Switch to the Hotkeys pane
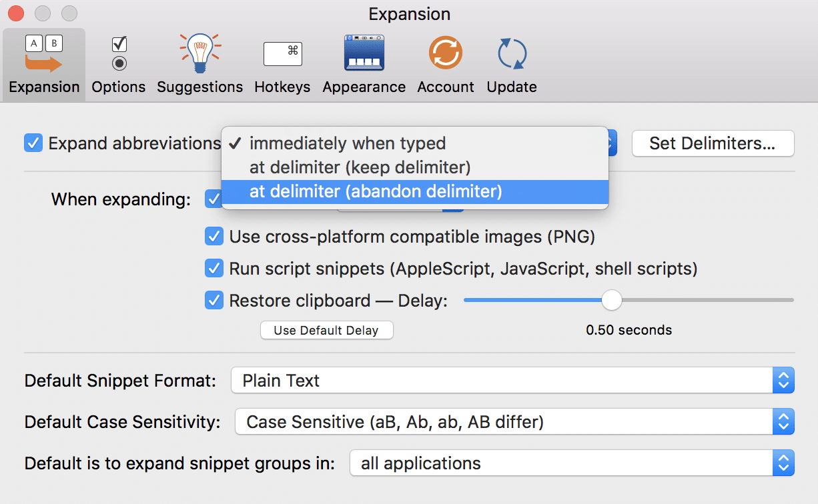The width and height of the screenshot is (818, 504). [282, 65]
